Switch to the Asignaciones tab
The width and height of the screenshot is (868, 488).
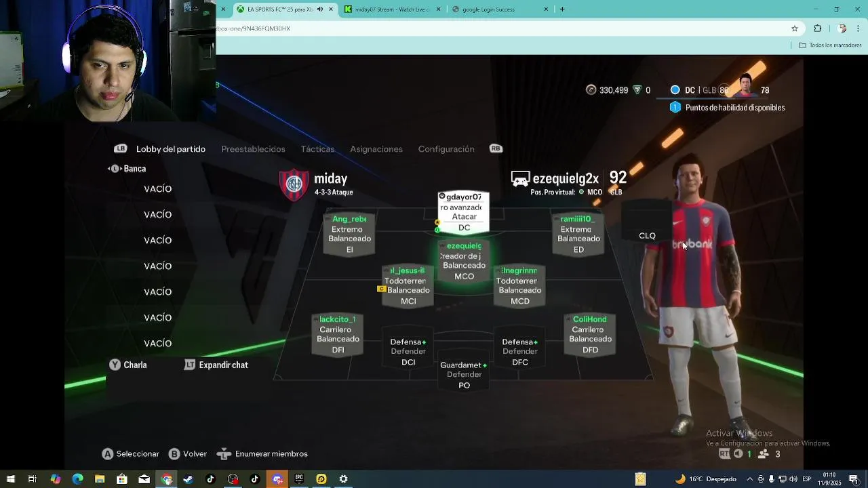pos(376,149)
